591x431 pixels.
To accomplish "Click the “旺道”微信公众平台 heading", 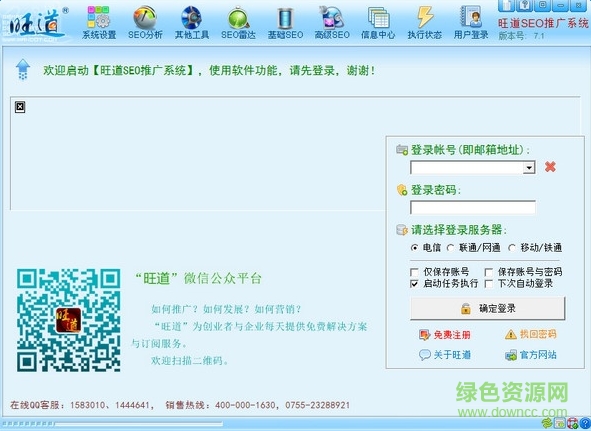I will pos(198,278).
